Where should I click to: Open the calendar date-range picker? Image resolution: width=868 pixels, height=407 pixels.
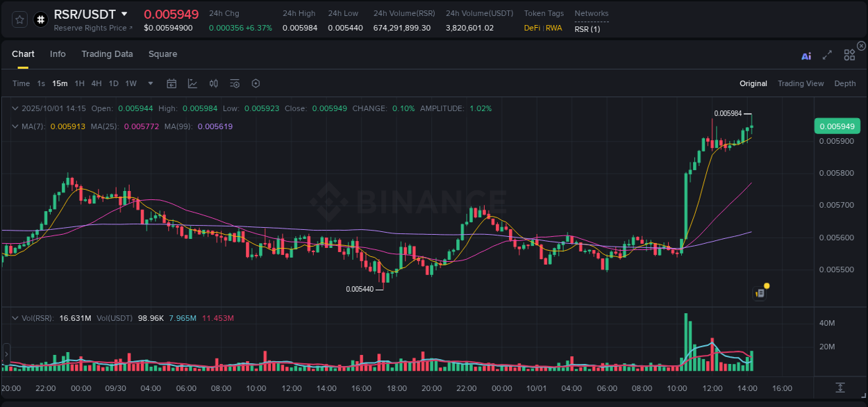coord(172,83)
